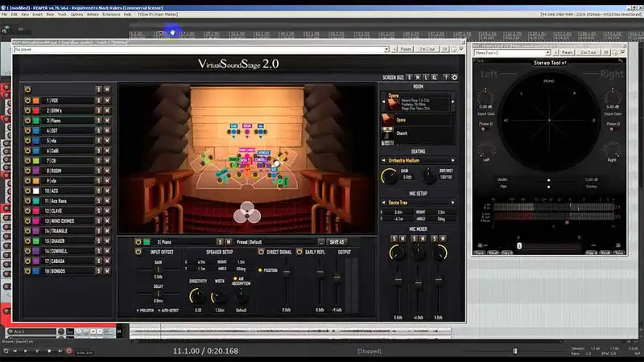Click Close FX chain: Master button
This screenshot has height=362, width=644.
(x=158, y=14)
